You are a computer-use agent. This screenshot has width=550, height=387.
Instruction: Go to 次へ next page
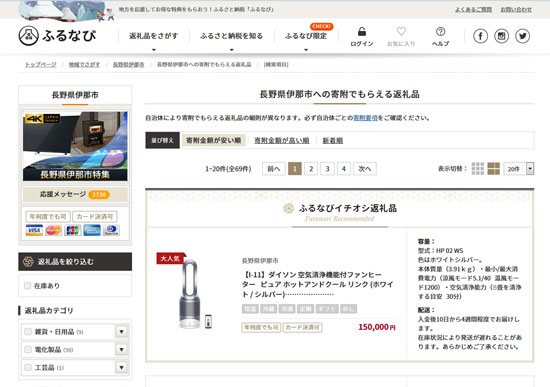click(364, 169)
